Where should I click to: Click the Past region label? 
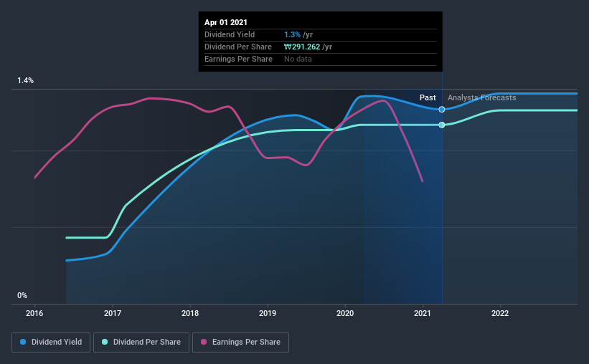[x=428, y=97]
